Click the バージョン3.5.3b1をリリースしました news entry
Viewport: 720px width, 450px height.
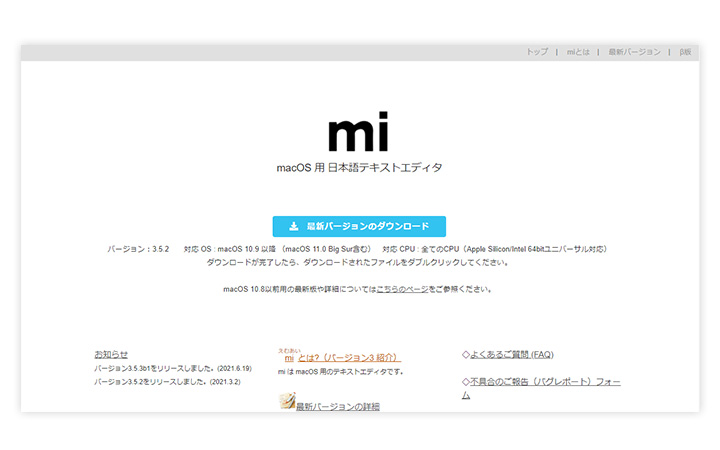pyautogui.click(x=173, y=368)
